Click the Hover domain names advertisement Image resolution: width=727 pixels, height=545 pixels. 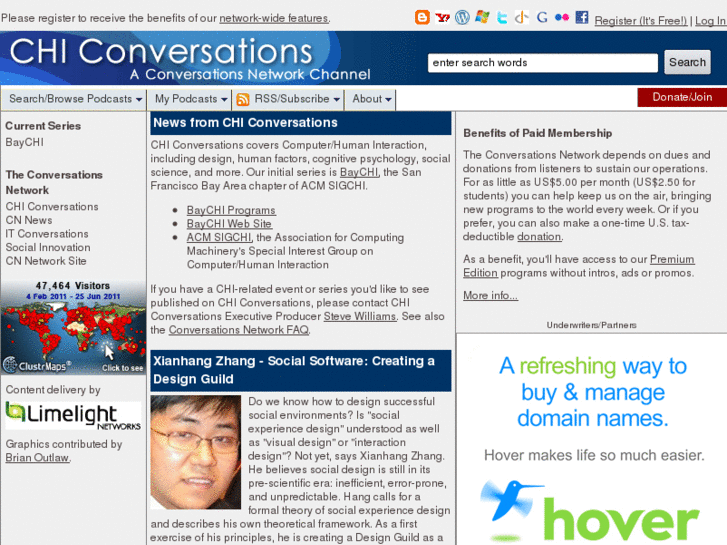pyautogui.click(x=592, y=439)
